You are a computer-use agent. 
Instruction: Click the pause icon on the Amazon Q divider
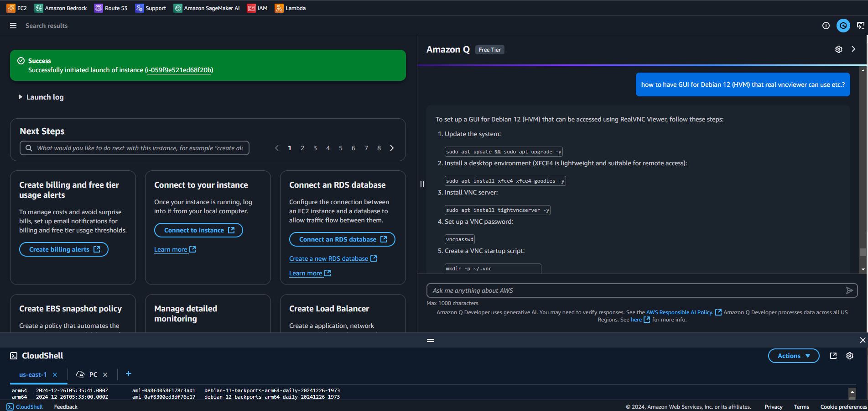(x=422, y=184)
